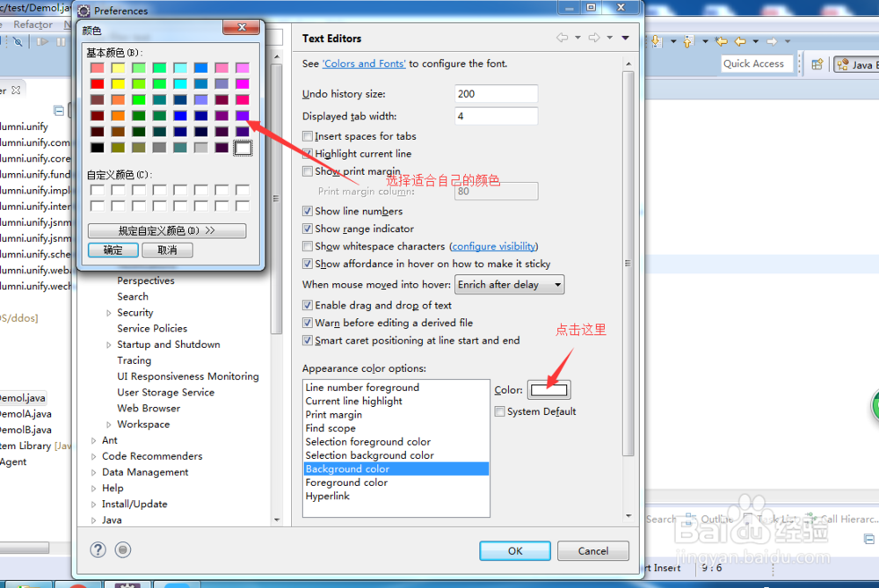Toggle Show whitespace characters checkbox
Image resolution: width=879 pixels, height=588 pixels.
tap(307, 246)
